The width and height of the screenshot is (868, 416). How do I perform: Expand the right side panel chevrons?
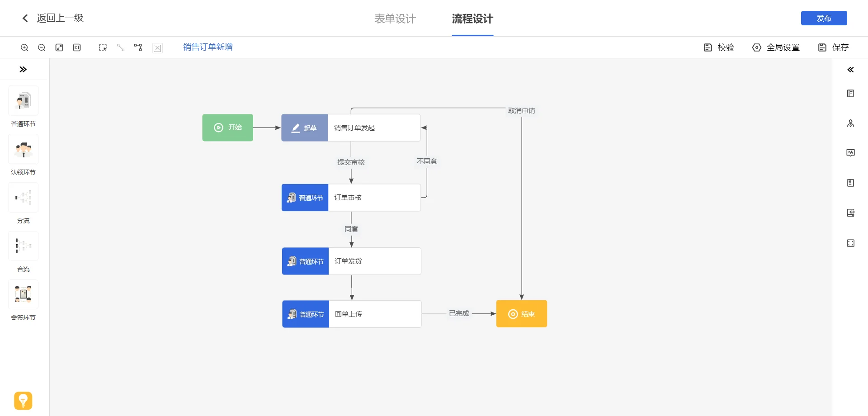[x=850, y=70]
